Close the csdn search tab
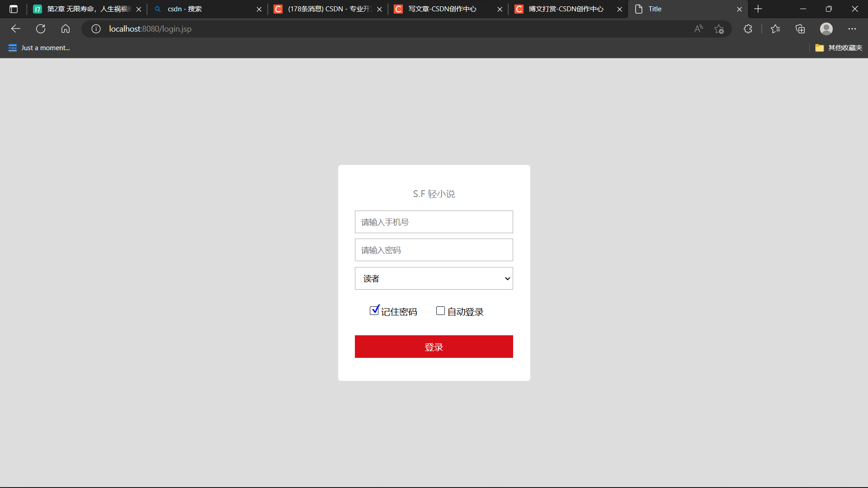This screenshot has height=488, width=868. [259, 9]
